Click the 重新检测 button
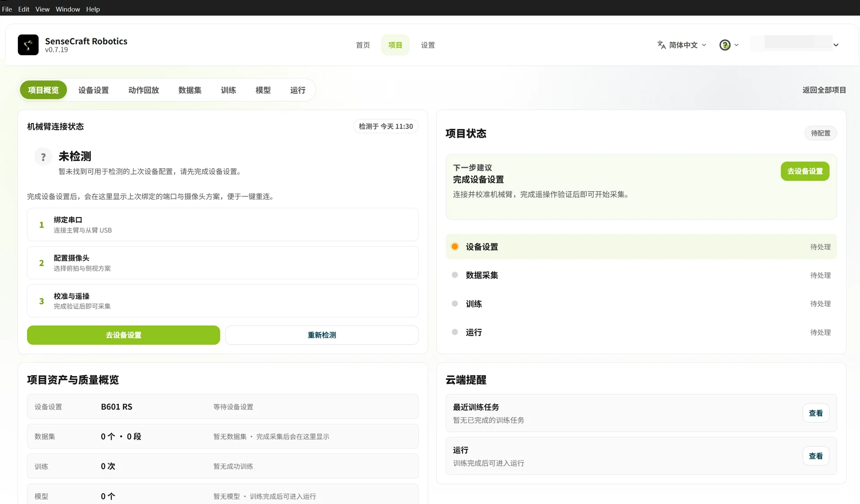Screen dimensions: 860x504 click(322, 335)
